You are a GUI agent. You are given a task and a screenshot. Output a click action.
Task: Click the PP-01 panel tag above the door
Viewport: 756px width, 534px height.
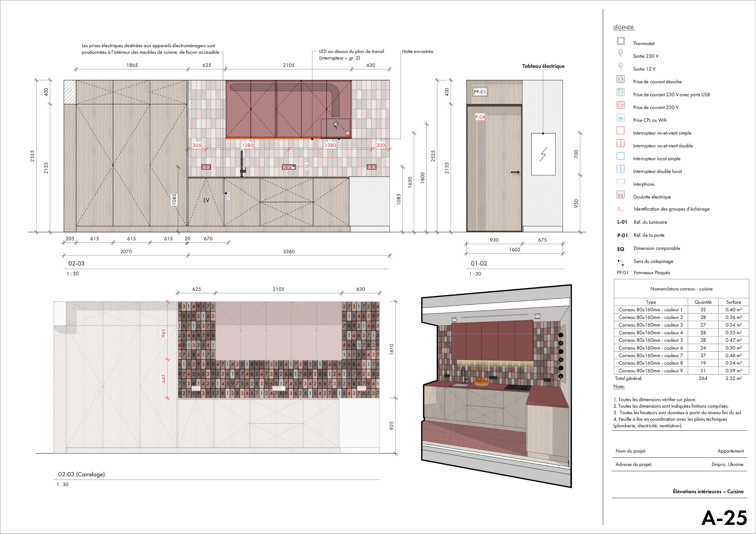pos(480,92)
